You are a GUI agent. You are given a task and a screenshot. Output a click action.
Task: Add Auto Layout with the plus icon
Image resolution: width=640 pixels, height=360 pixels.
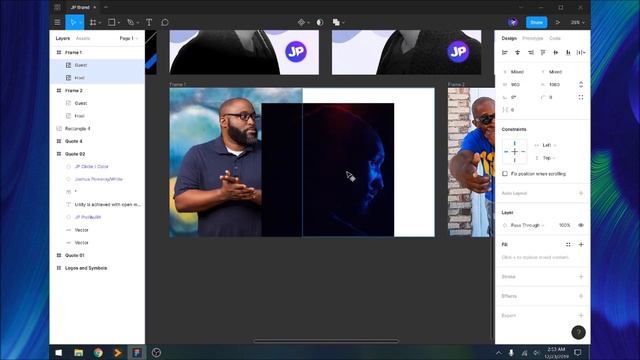point(581,193)
